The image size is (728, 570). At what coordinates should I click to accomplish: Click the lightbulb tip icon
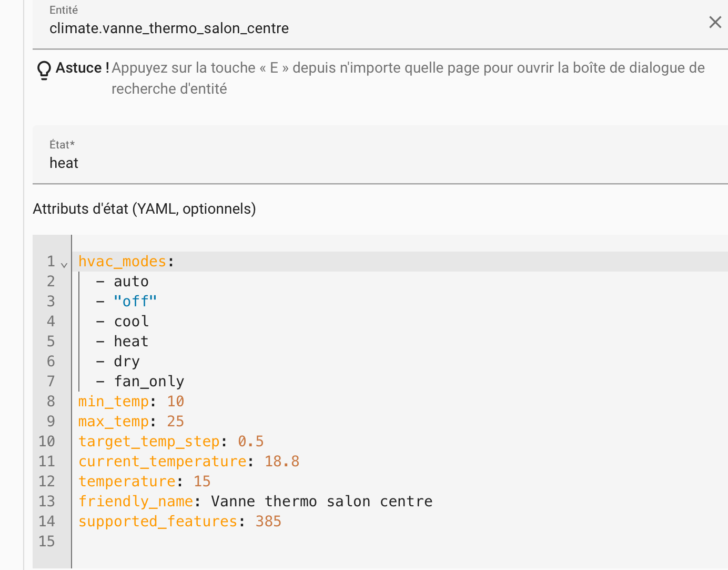44,69
